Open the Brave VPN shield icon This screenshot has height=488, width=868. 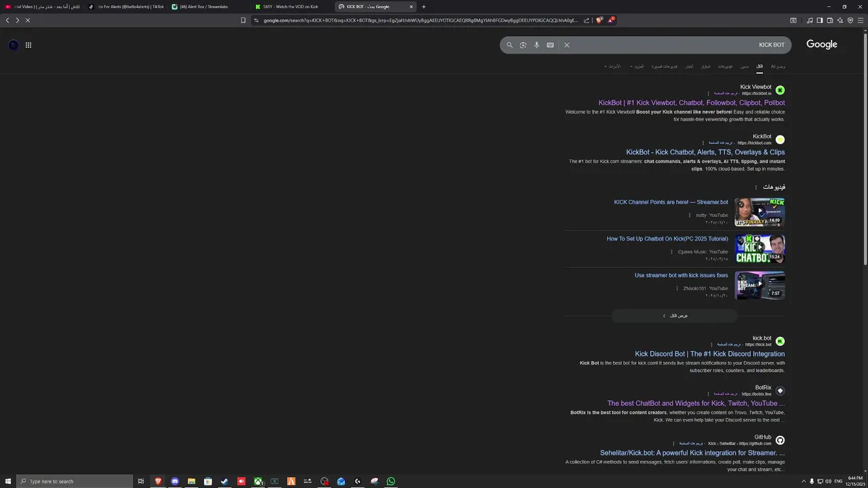pyautogui.click(x=850, y=20)
